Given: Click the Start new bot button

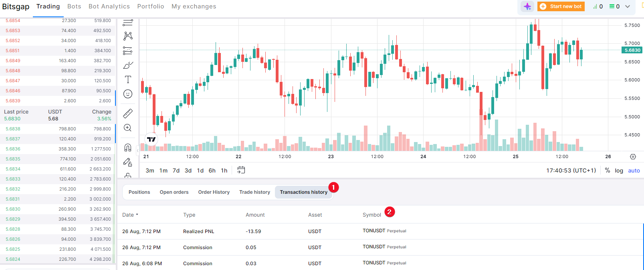Looking at the screenshot, I should 561,6.
